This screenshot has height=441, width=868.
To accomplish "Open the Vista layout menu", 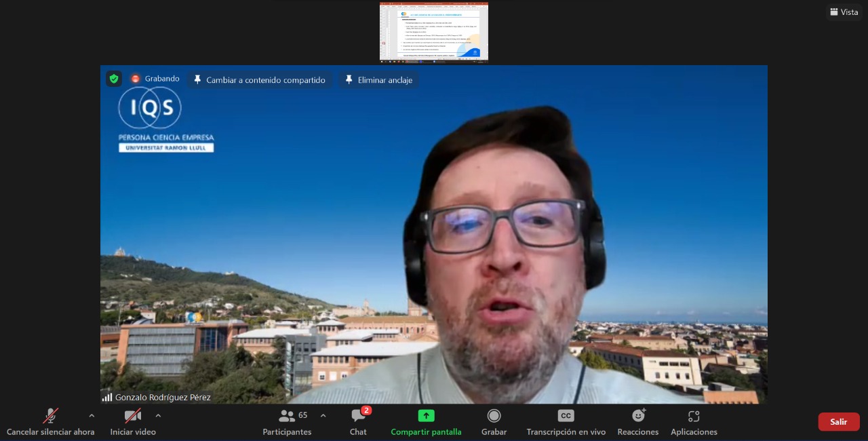I will pos(844,12).
